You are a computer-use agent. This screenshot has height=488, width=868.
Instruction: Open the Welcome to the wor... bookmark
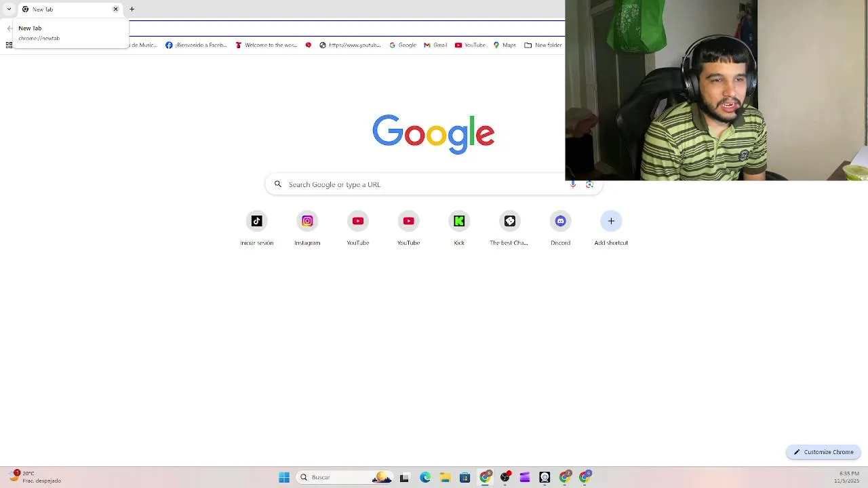tap(267, 45)
